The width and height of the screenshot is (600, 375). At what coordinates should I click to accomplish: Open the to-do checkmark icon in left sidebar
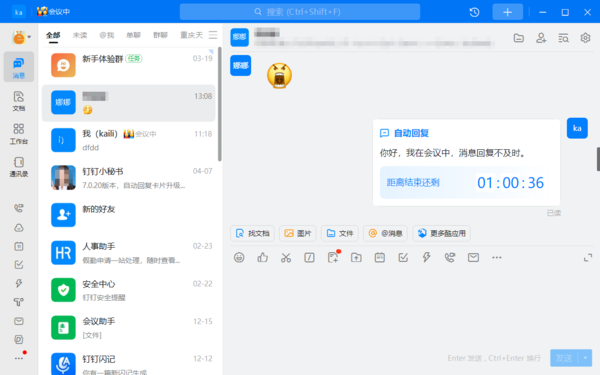coord(19,265)
